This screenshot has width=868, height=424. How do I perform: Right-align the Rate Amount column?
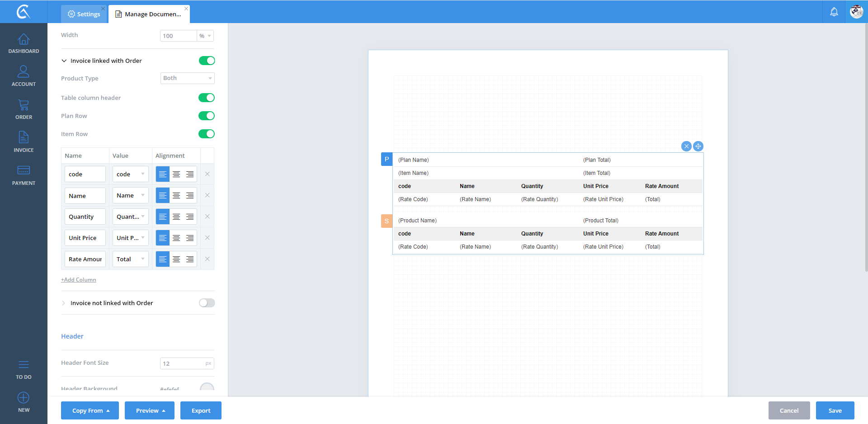190,259
